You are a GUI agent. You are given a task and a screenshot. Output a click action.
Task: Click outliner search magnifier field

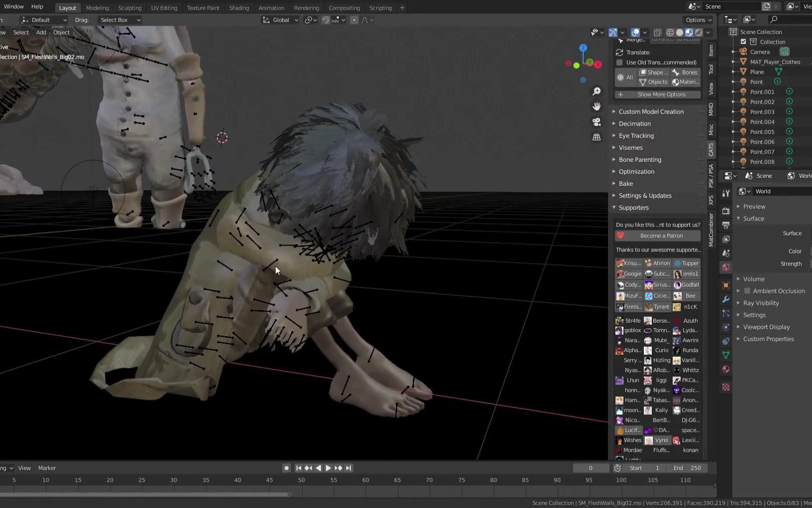pos(791,19)
